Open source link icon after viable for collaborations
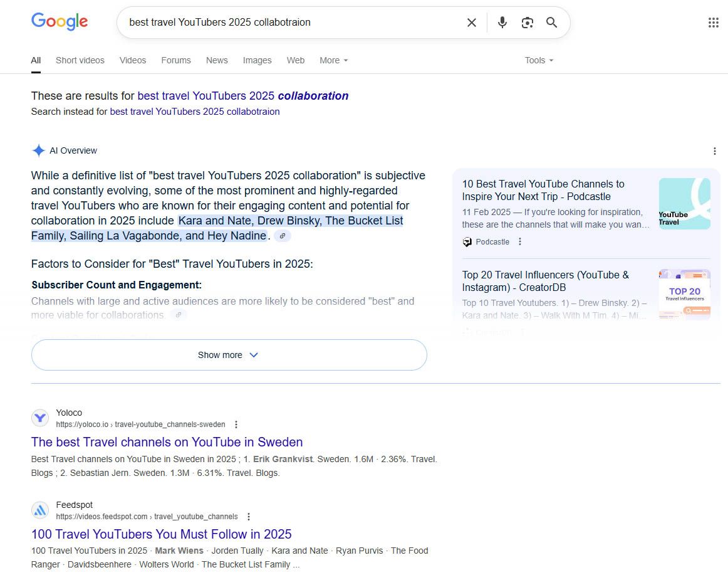Screen dimensions: 728x580 (179, 315)
